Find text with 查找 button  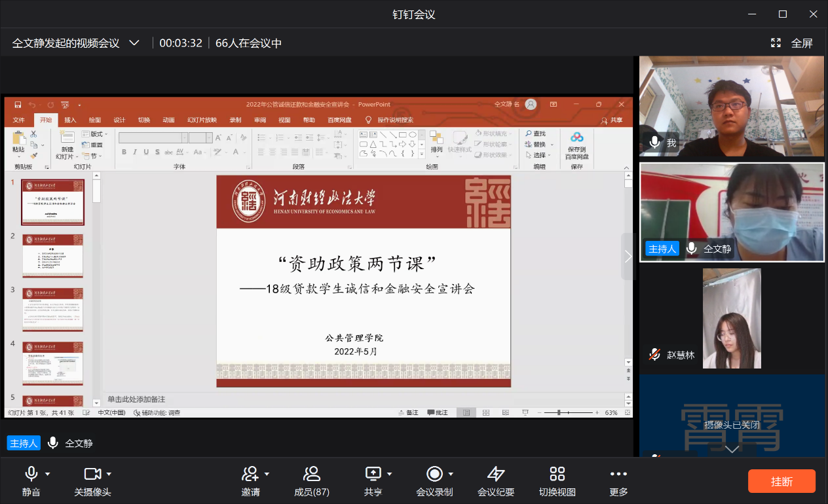tap(536, 134)
